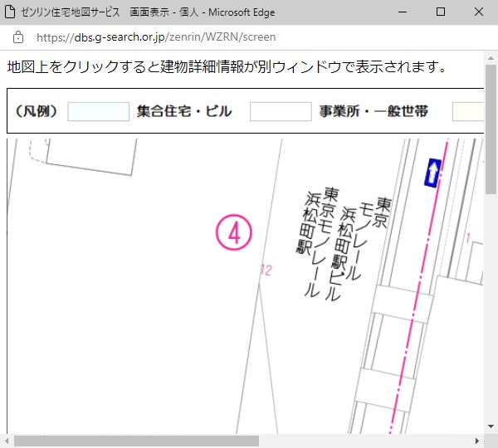This screenshot has height=448, width=498.
Task: Click the (凡例) legend heading
Action: point(37,111)
